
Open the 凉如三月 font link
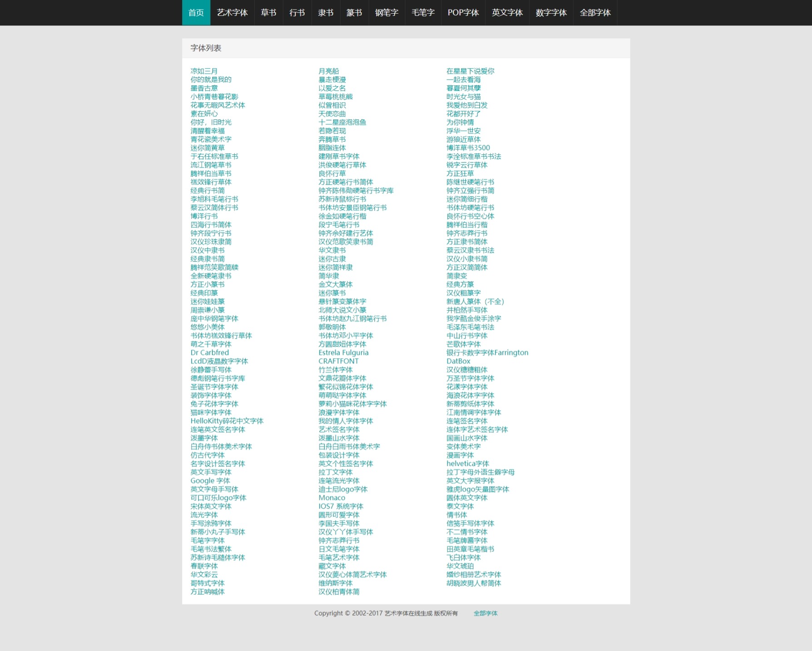(204, 71)
